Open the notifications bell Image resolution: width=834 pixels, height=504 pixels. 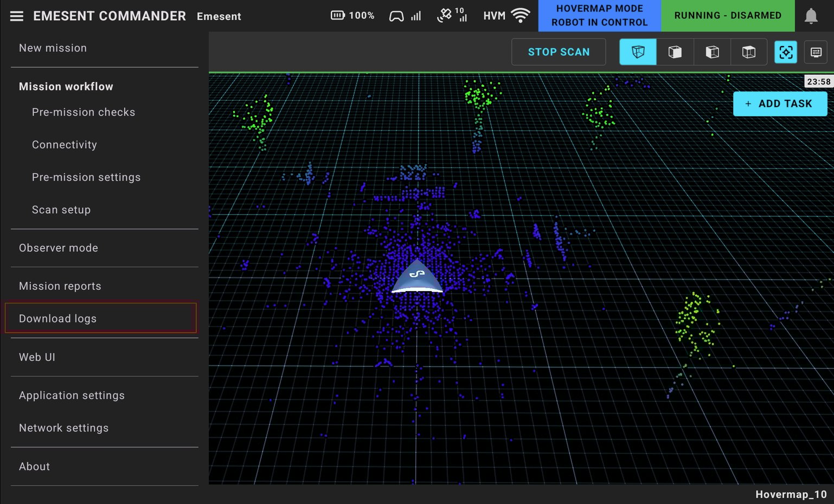coord(811,16)
